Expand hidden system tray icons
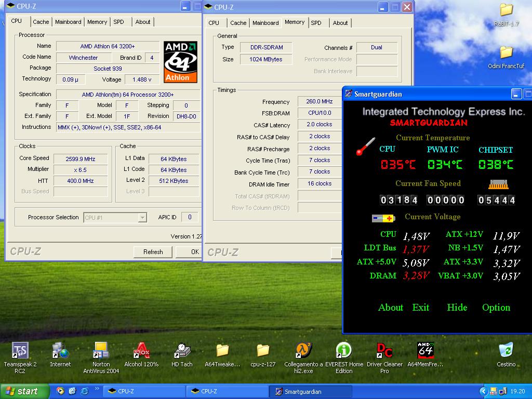The width and height of the screenshot is (532, 399). pos(484,392)
